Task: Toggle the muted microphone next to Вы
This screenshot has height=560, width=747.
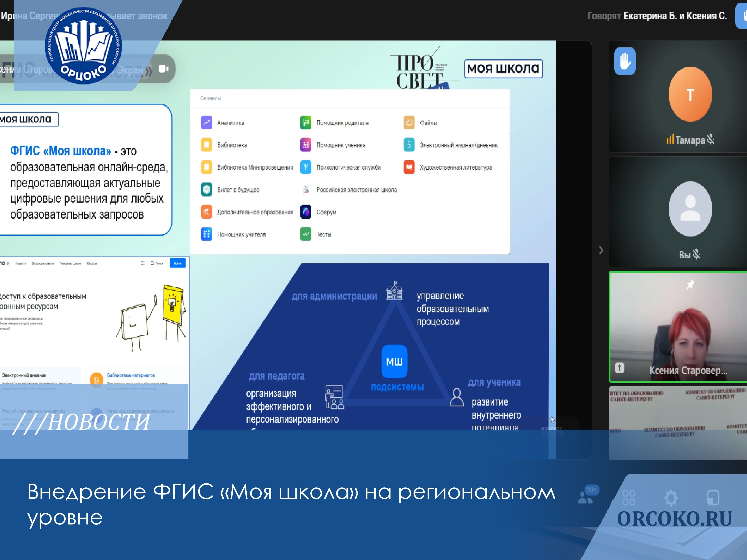Action: [696, 254]
